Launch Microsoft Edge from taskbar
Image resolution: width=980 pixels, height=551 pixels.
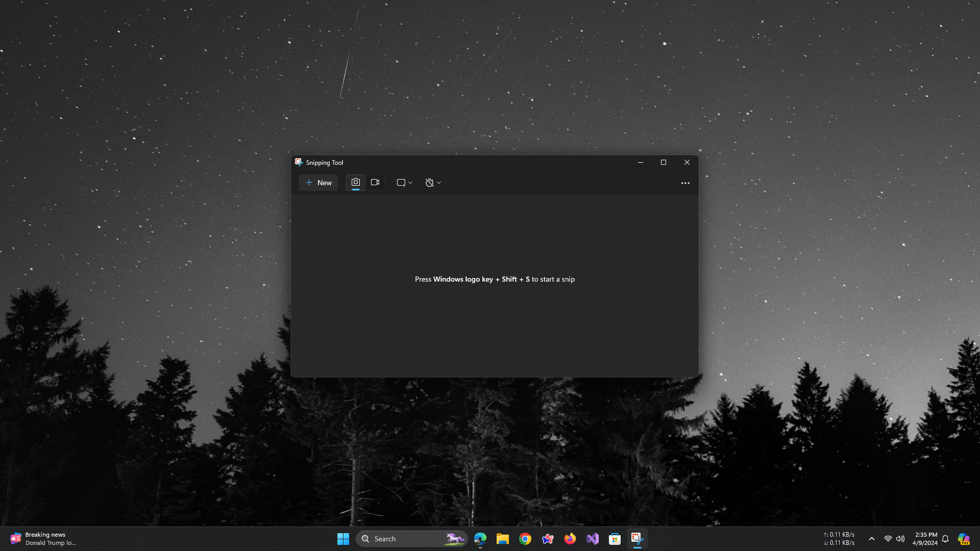[480, 539]
